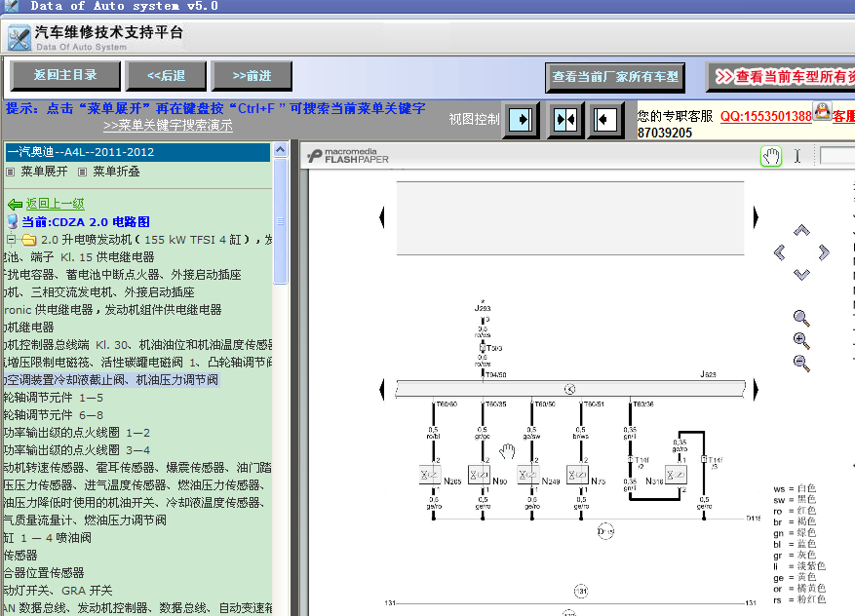
Task: Click view control expand-right arrow icon
Action: pyautogui.click(x=521, y=119)
